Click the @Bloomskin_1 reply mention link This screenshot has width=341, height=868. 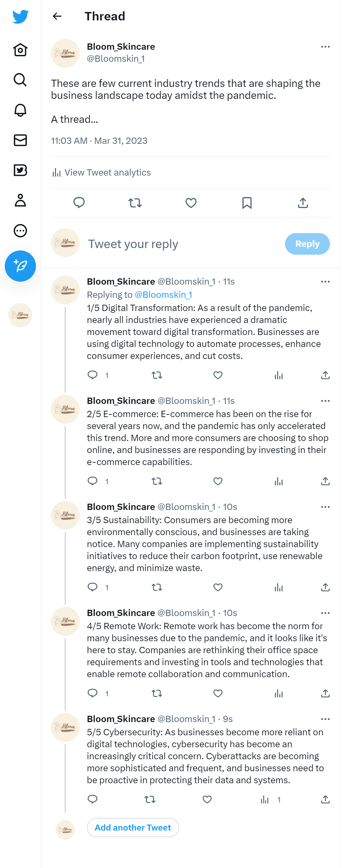point(163,295)
